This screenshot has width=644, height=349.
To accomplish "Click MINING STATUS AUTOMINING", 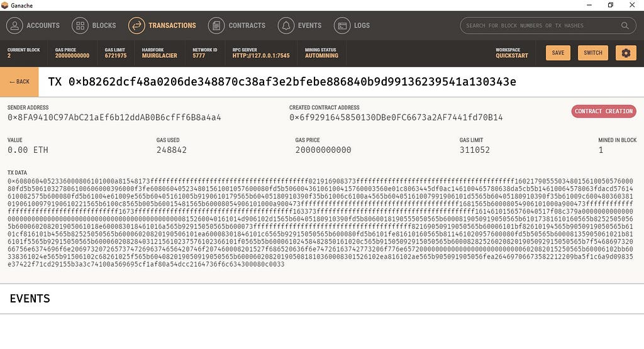I will pyautogui.click(x=321, y=53).
